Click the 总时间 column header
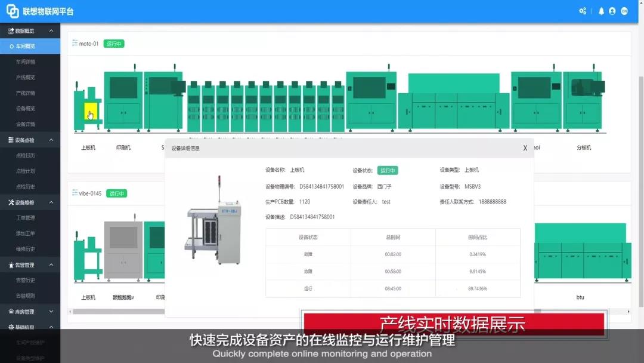Viewport: 644px width, 363px height. pyautogui.click(x=393, y=237)
